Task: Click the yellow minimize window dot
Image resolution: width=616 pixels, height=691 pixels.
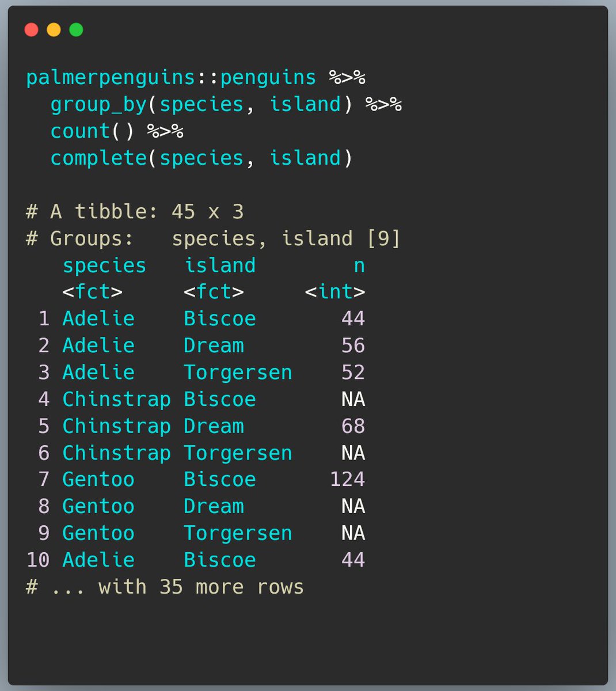Action: tap(54, 29)
